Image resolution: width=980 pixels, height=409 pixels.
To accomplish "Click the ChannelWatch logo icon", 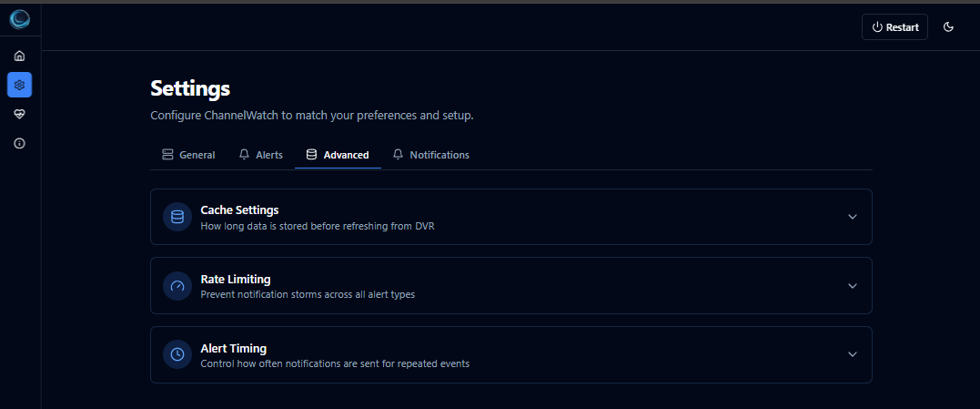I will pyautogui.click(x=19, y=20).
